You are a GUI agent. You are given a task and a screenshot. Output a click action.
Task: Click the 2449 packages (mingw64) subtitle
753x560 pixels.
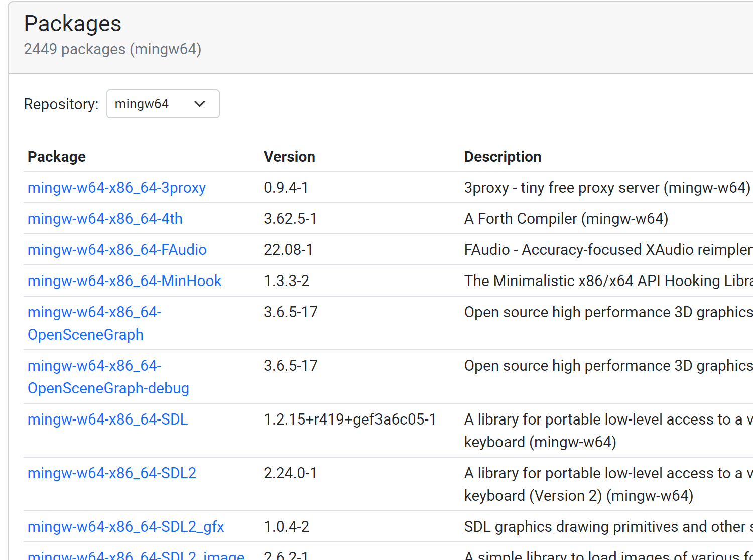[112, 49]
